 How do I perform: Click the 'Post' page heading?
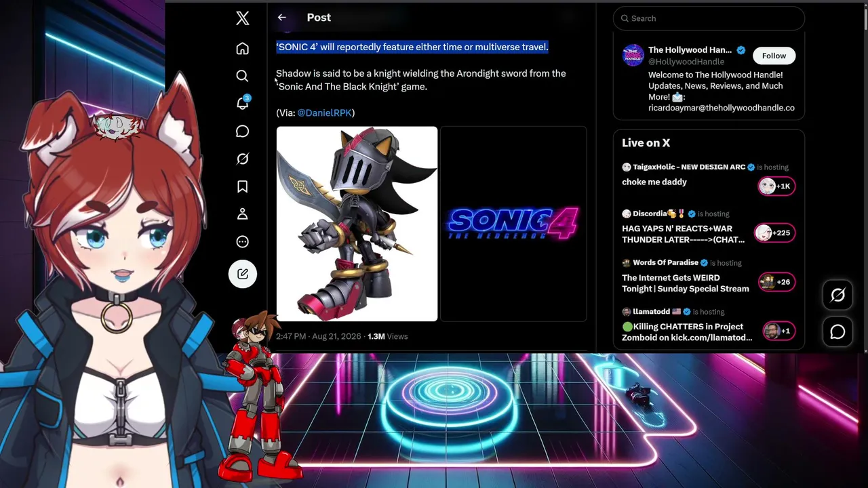click(319, 18)
